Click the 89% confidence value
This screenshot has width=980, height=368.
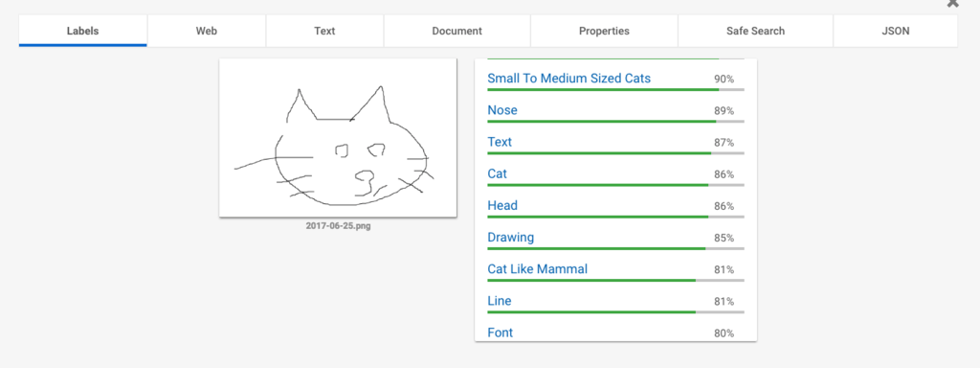(x=724, y=111)
